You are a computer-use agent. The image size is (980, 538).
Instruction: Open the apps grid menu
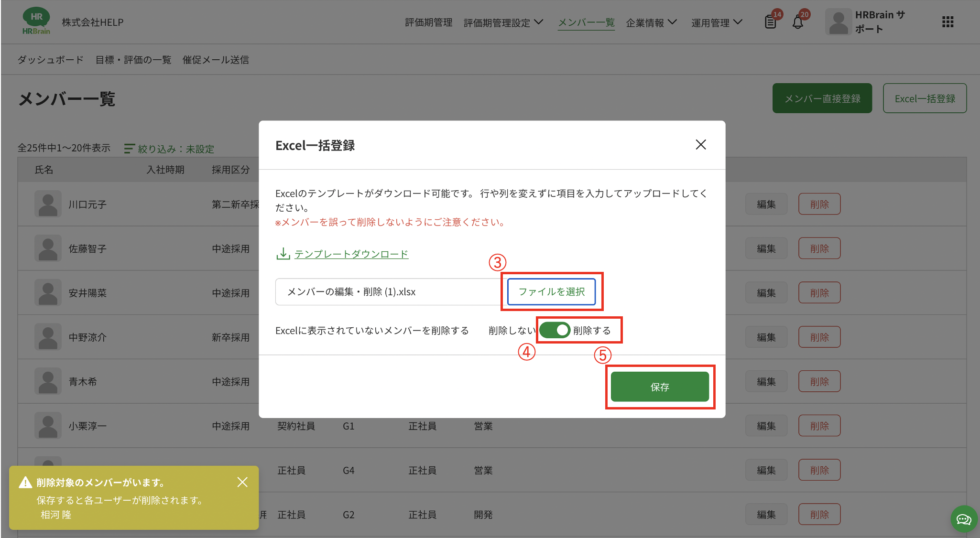coord(947,22)
